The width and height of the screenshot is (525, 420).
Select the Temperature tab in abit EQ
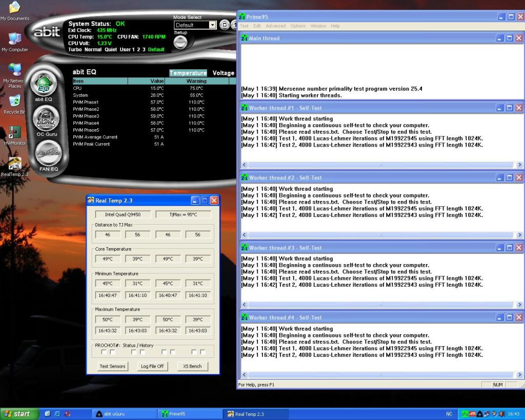(x=188, y=73)
